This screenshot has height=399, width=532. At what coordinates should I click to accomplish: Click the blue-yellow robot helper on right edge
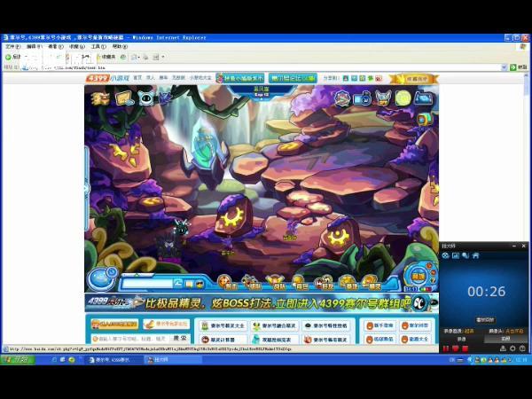[x=425, y=120]
